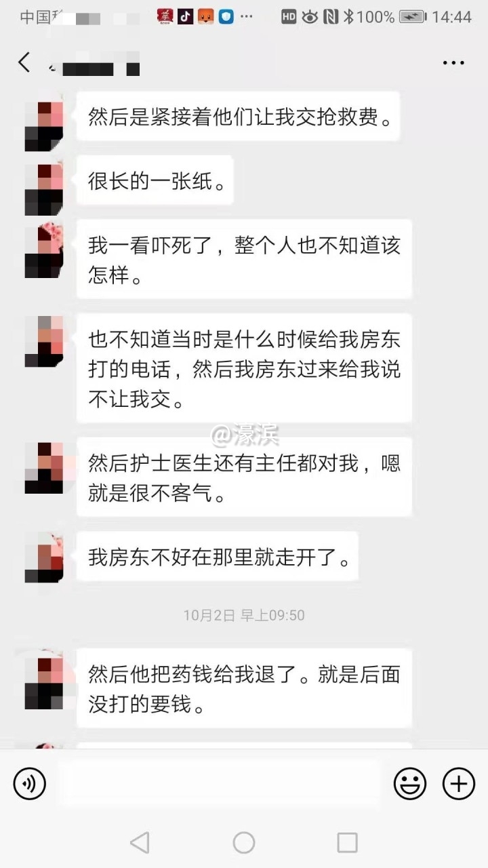Open recent apps with the square button

click(x=347, y=842)
